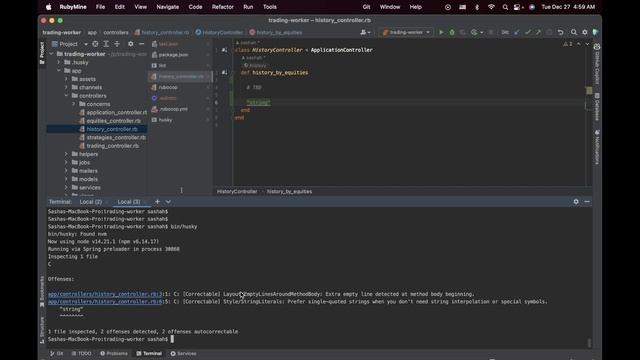Switch to the Local (3) terminal tab
Image resolution: width=640 pixels, height=360 pixels.
click(129, 202)
